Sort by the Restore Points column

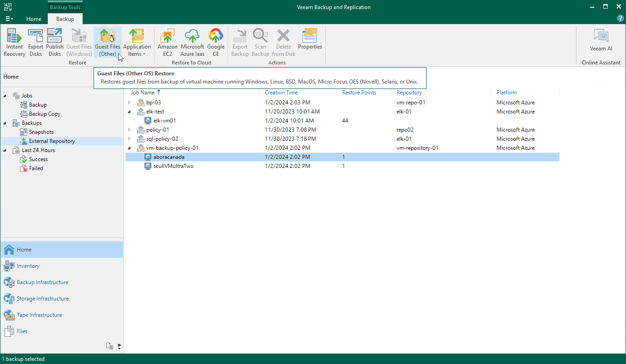pyautogui.click(x=359, y=93)
